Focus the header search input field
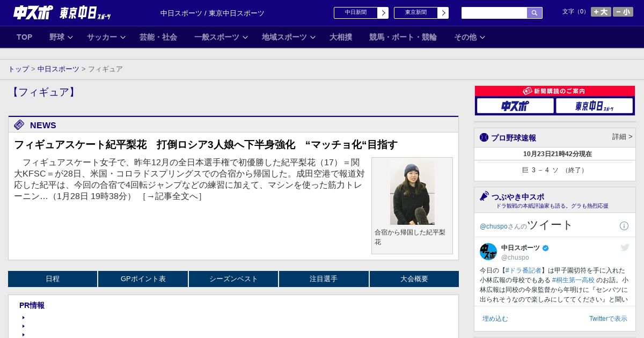Screen dimensions: 644x338 pos(494,13)
